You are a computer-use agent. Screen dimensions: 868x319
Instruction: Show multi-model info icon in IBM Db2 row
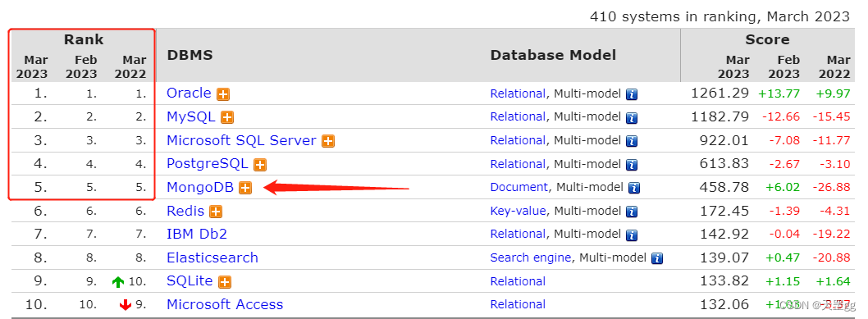(x=632, y=235)
